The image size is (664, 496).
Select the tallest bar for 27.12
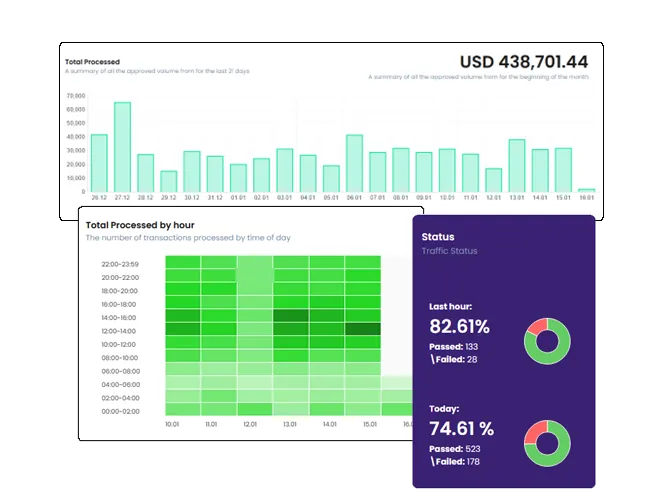[122, 147]
